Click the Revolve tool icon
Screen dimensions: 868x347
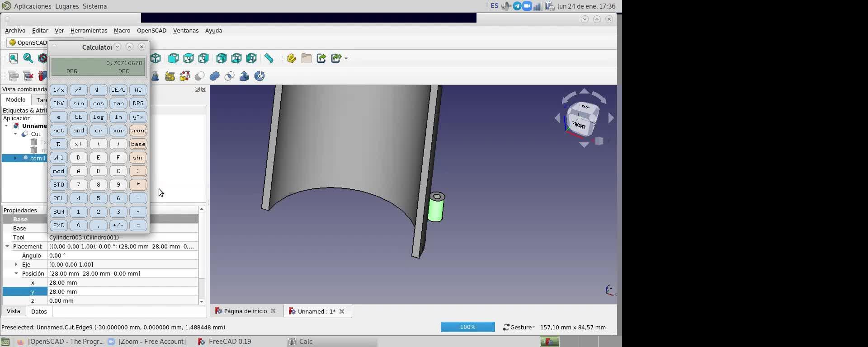259,76
